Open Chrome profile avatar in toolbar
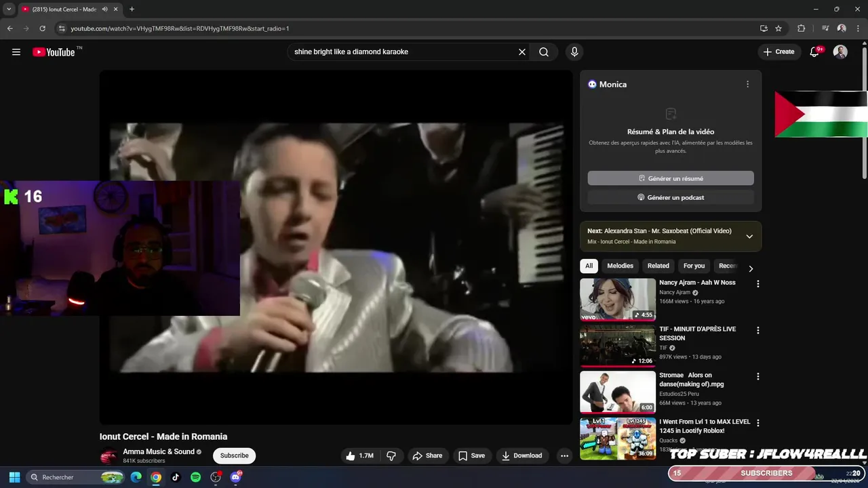This screenshot has height=488, width=868. pyautogui.click(x=842, y=28)
